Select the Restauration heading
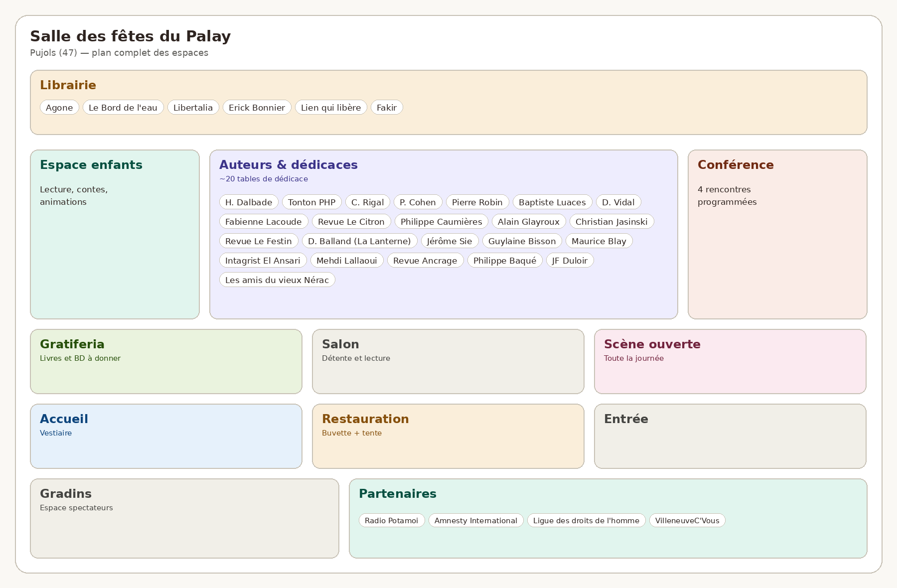The height and width of the screenshot is (588, 897). (365, 419)
